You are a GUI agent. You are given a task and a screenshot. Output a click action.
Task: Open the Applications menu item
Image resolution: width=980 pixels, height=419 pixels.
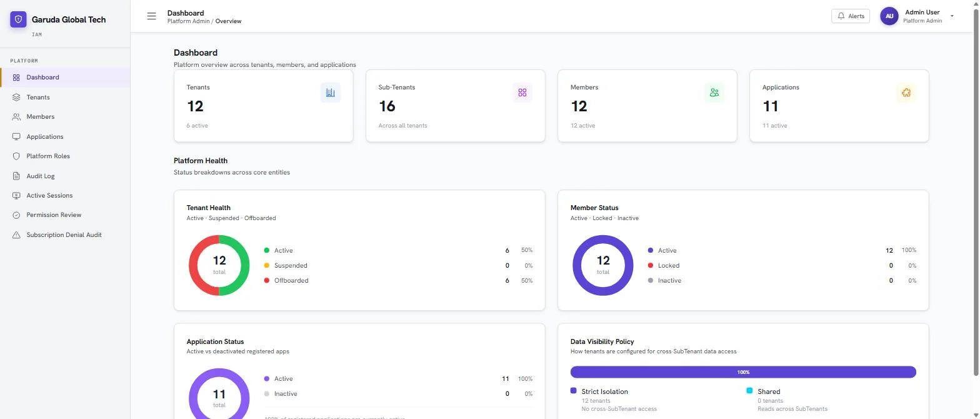pyautogui.click(x=65, y=136)
